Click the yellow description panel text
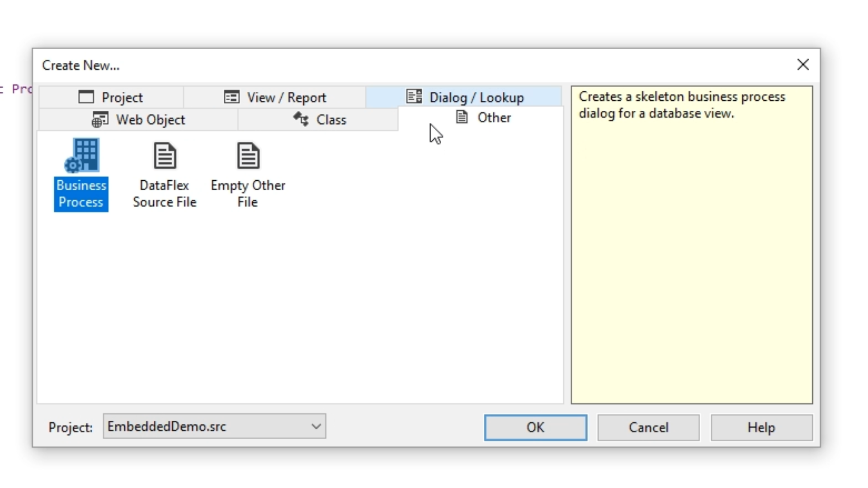 coord(682,105)
